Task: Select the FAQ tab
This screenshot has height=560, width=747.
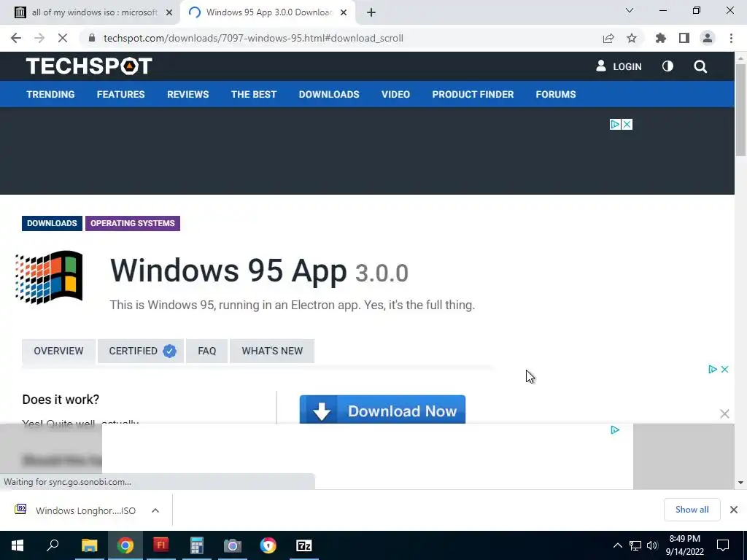Action: tap(206, 351)
